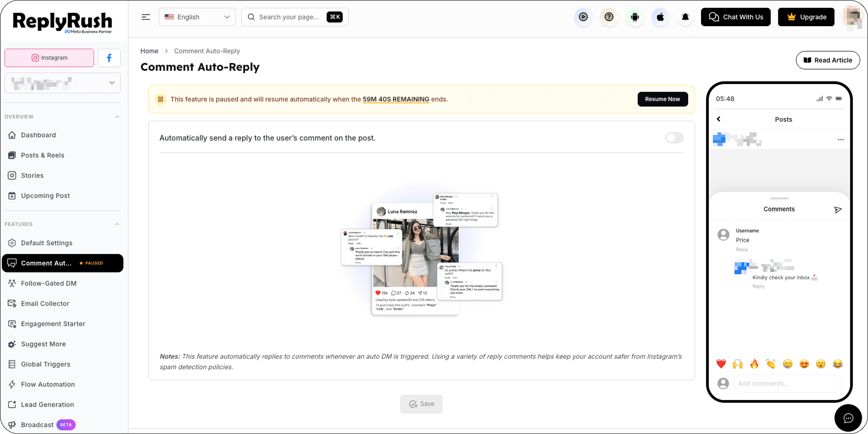Click the Read Article button
The image size is (868, 434).
coord(828,60)
